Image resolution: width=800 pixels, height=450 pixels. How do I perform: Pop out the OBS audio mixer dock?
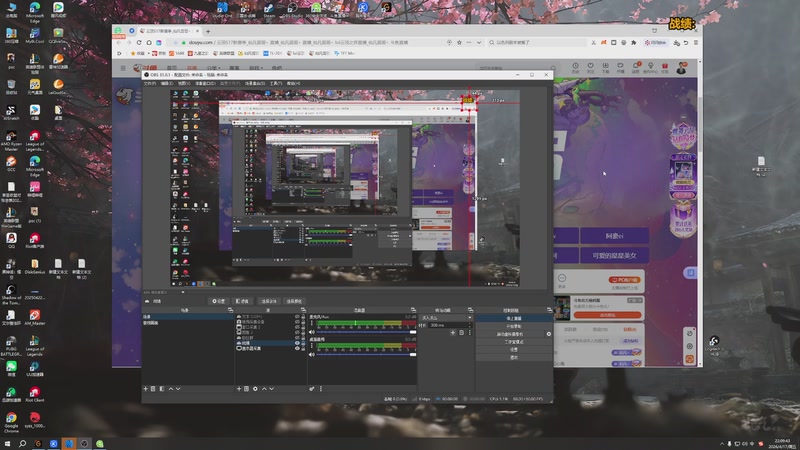pyautogui.click(x=413, y=310)
